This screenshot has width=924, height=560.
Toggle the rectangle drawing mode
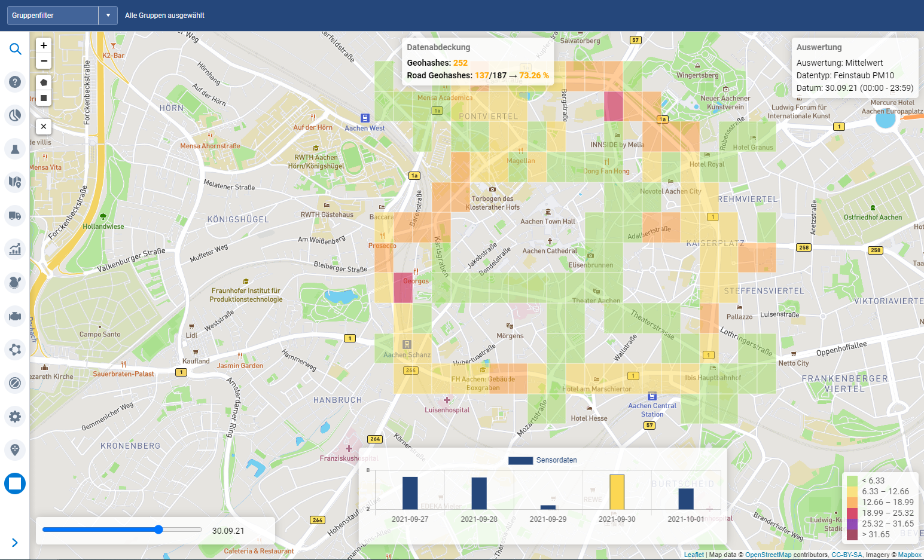click(43, 98)
